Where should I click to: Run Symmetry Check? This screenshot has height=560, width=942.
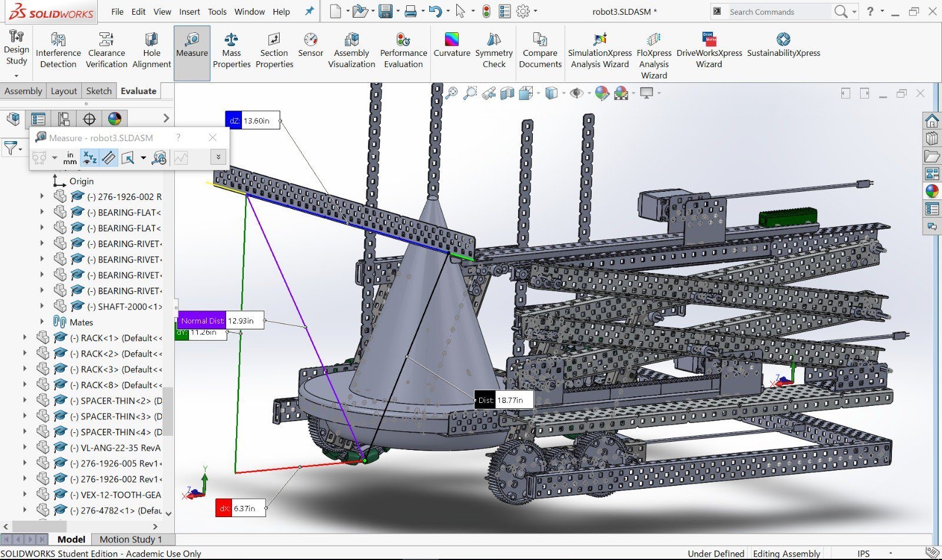[x=494, y=51]
